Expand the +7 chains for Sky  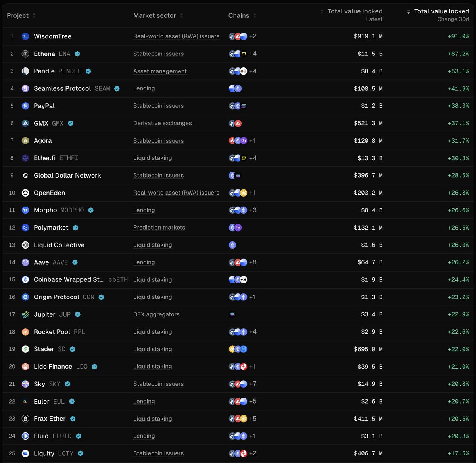253,384
